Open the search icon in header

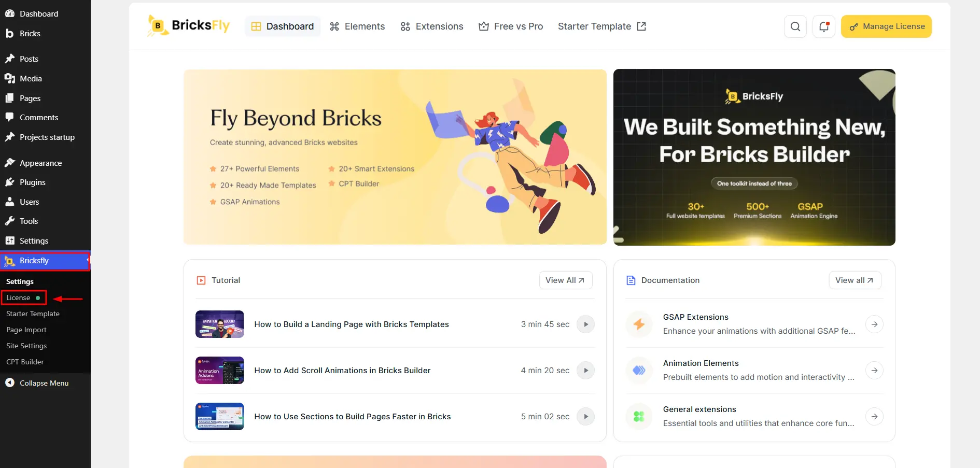pos(795,26)
